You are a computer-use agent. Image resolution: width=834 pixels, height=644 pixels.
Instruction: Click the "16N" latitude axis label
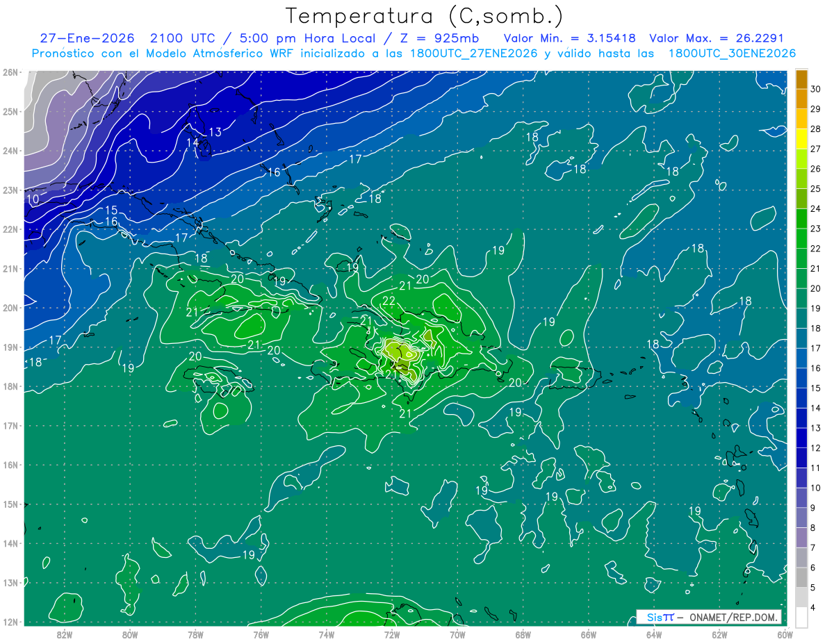pos(10,465)
